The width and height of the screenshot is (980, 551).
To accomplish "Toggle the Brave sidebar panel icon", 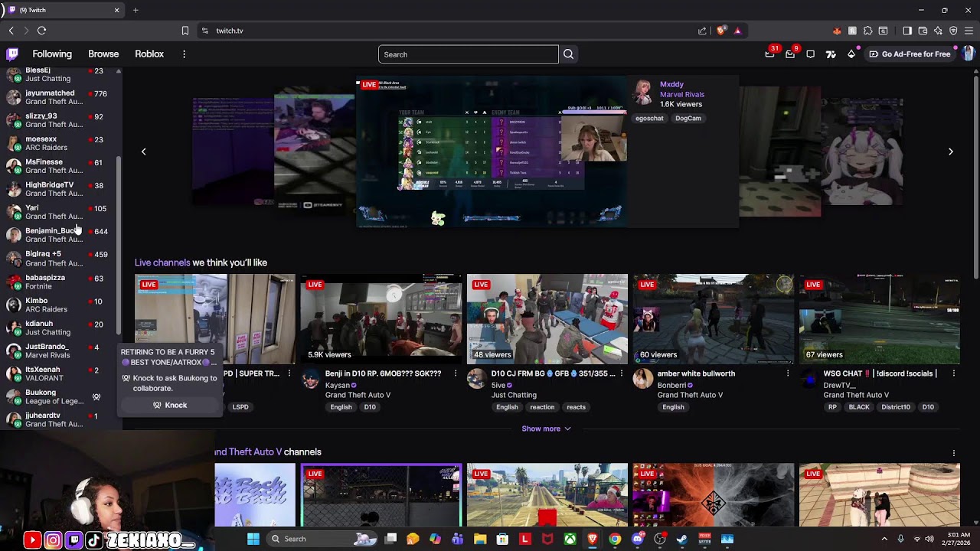I will [907, 31].
